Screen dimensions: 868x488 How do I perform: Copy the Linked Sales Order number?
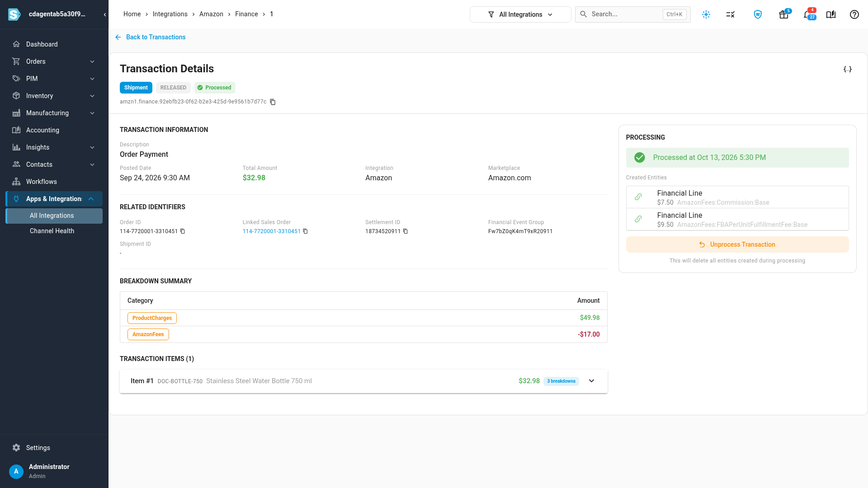[x=305, y=231]
